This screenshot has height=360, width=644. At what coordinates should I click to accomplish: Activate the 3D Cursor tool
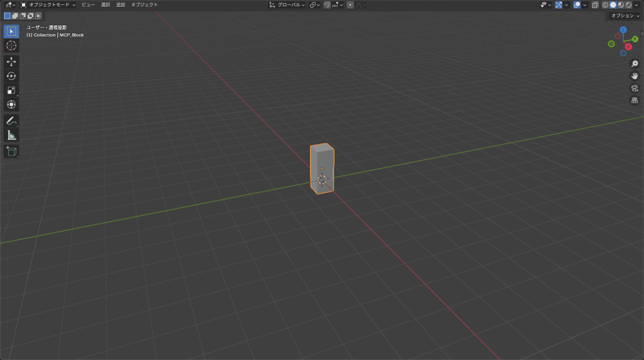pos(11,45)
